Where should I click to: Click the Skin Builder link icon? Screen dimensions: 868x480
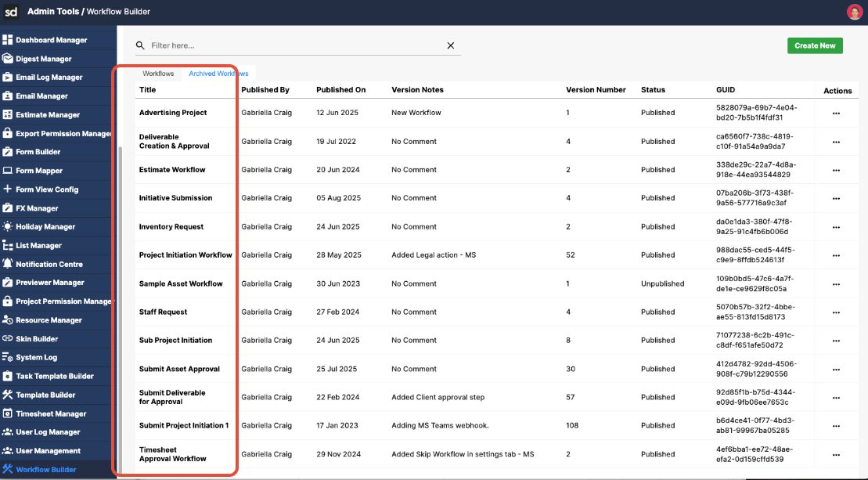coord(7,338)
